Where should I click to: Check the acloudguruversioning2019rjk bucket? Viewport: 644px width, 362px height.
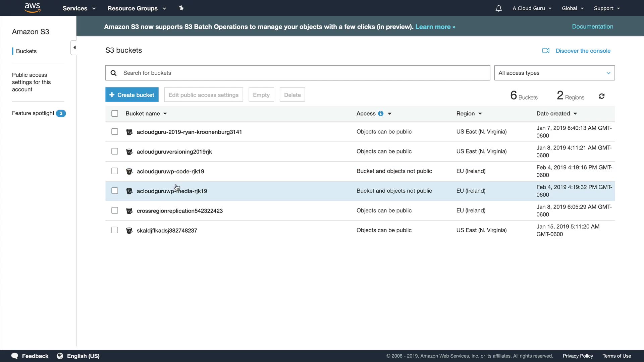click(115, 152)
